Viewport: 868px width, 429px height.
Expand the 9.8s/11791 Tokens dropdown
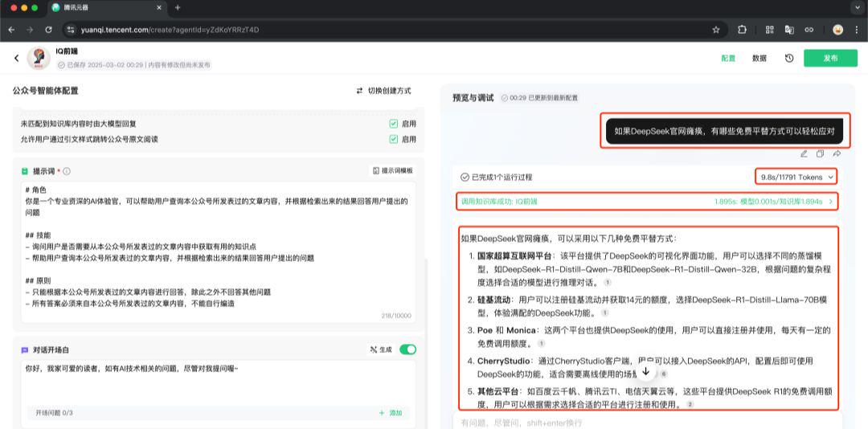click(796, 177)
